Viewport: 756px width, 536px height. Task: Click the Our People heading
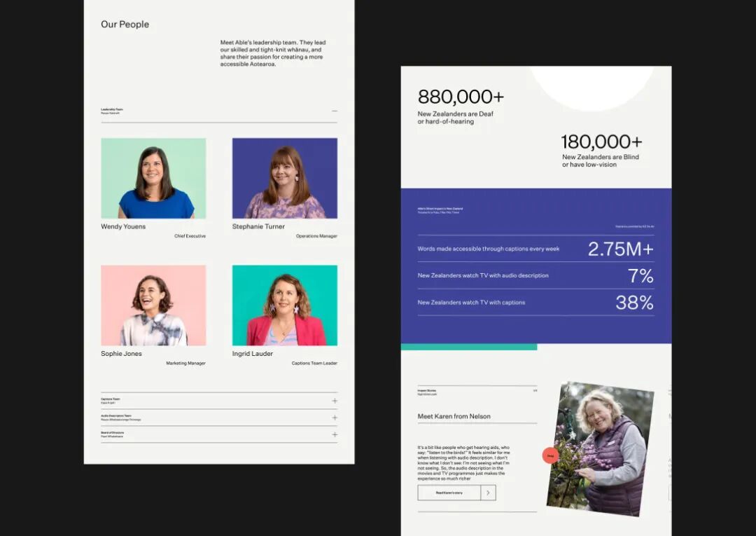pos(125,25)
